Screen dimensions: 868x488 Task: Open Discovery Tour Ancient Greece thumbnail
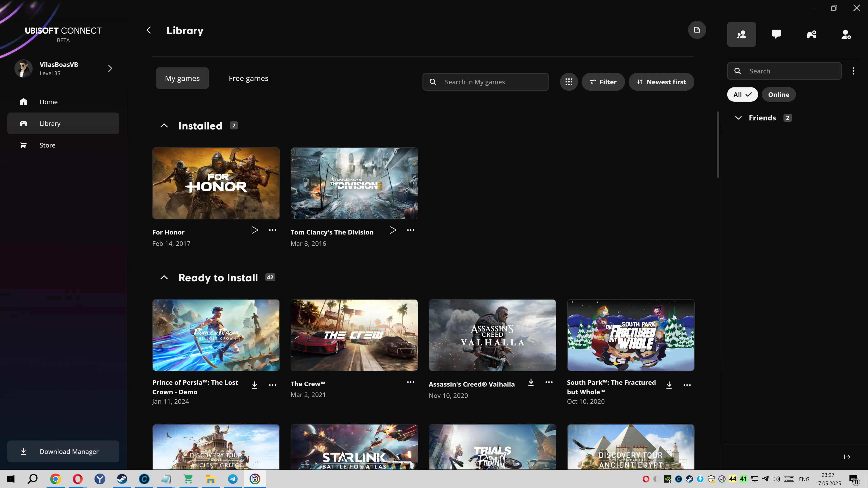[216, 447]
